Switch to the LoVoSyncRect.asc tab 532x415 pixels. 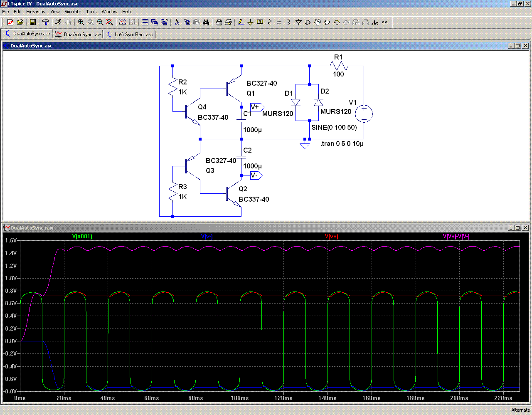130,35
